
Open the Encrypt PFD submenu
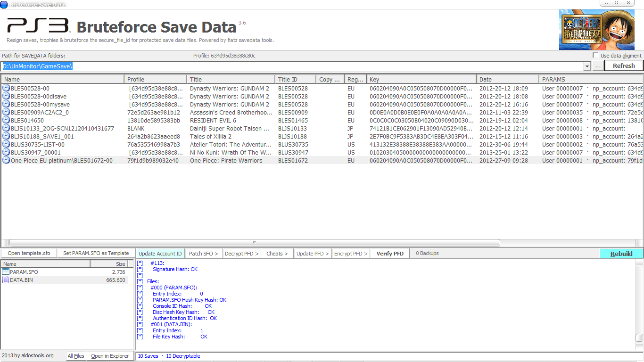tap(351, 254)
